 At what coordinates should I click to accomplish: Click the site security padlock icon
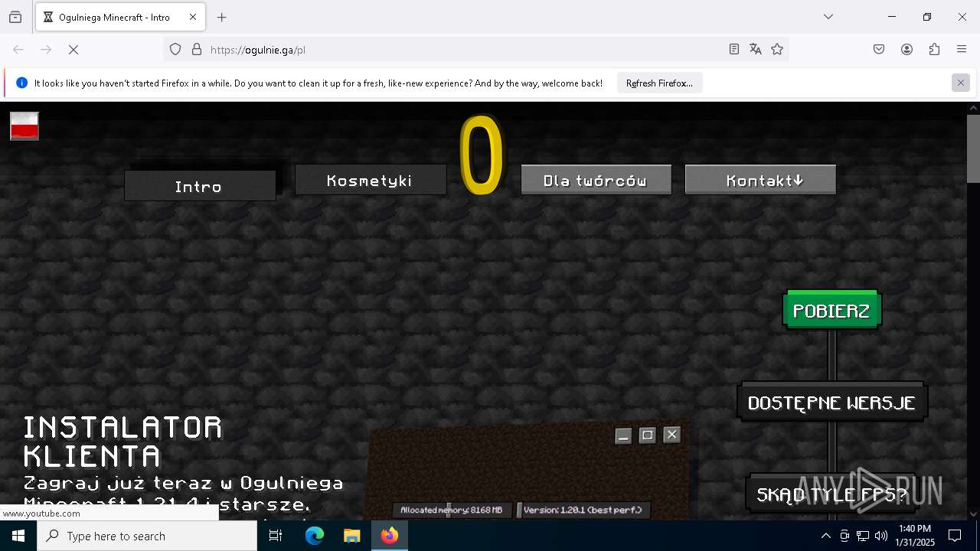click(197, 50)
